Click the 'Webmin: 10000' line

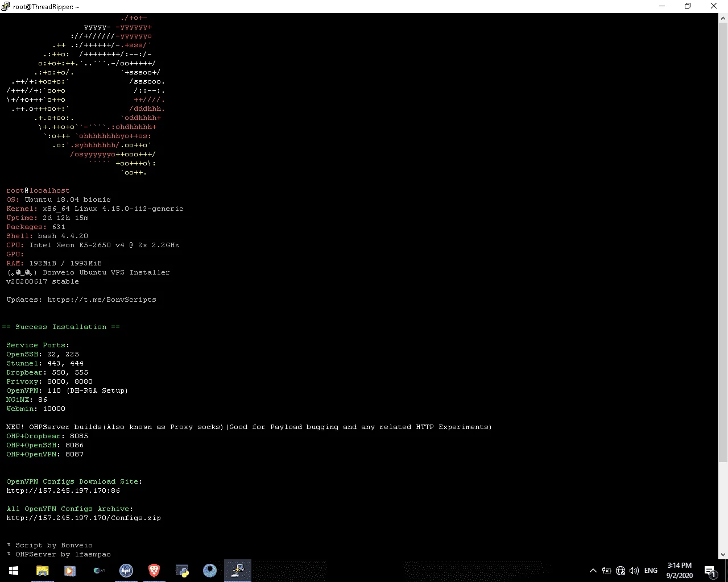(x=36, y=409)
